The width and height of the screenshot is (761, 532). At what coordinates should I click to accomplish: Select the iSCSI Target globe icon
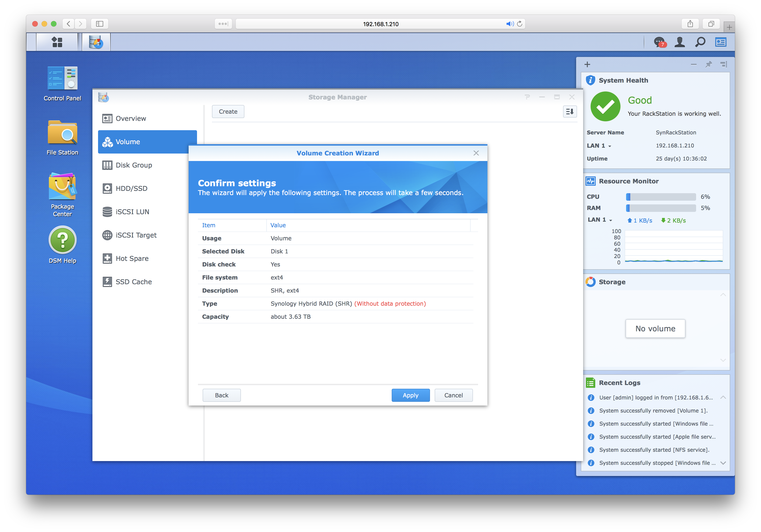pyautogui.click(x=107, y=235)
